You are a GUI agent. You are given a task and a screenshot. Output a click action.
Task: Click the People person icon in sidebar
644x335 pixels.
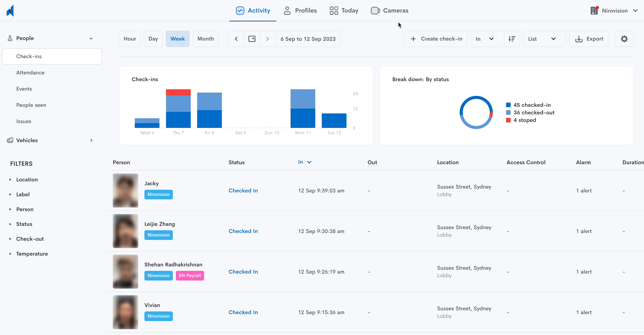coord(10,38)
